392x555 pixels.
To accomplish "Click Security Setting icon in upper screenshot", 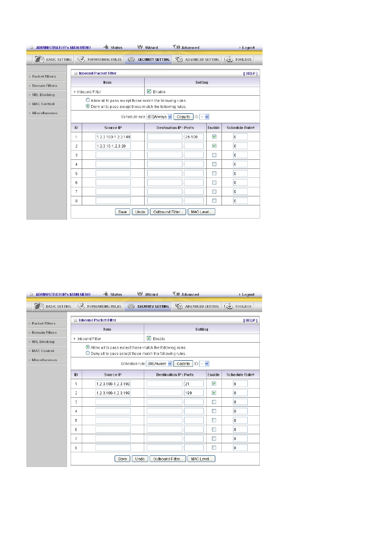I will click(x=131, y=60).
